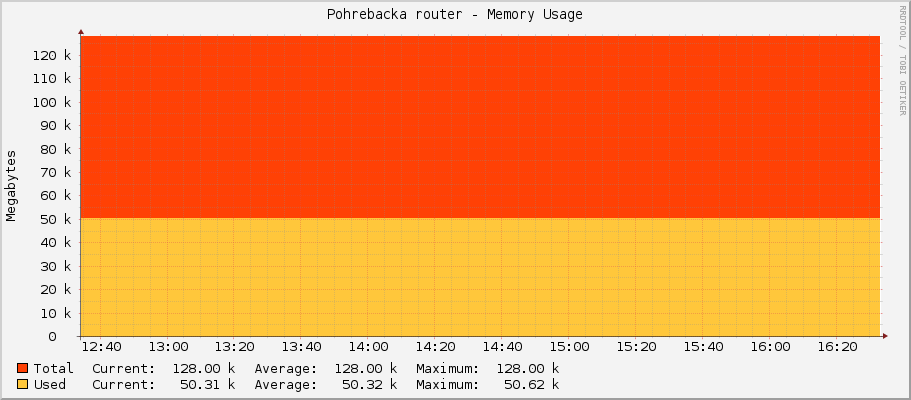Image resolution: width=911 pixels, height=400 pixels.
Task: Click the '13:20' time axis label
Action: pyautogui.click(x=235, y=347)
